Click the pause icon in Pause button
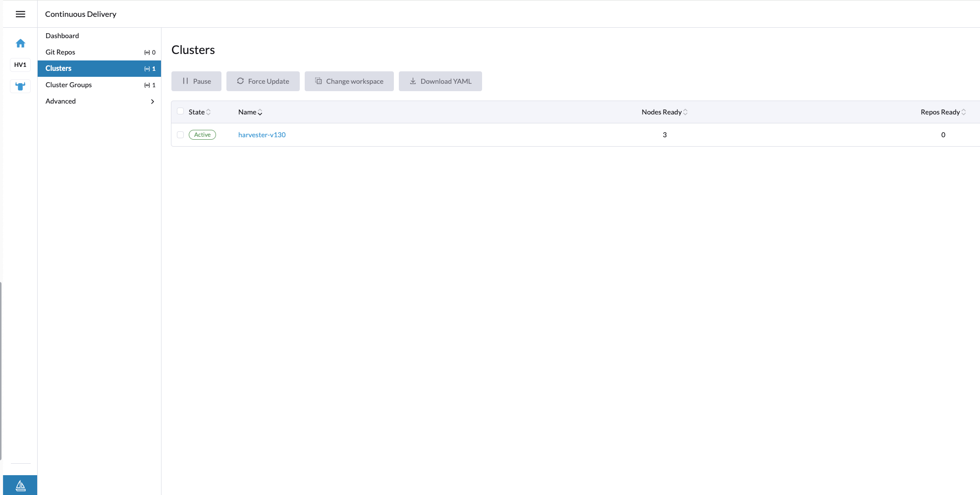The image size is (980, 495). [x=185, y=81]
